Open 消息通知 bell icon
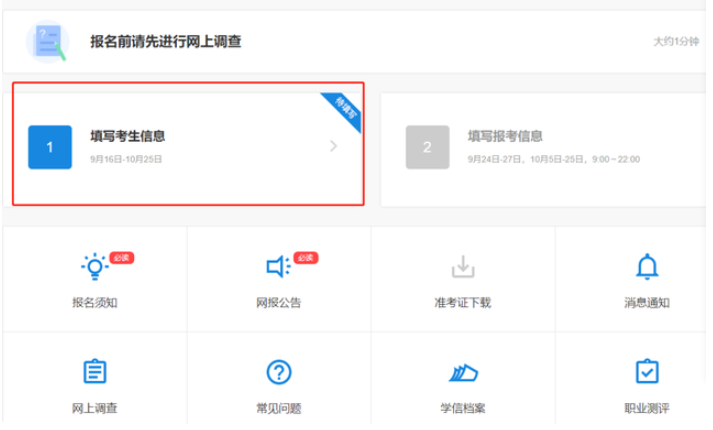Viewport: 713px width, 430px height. point(647,266)
